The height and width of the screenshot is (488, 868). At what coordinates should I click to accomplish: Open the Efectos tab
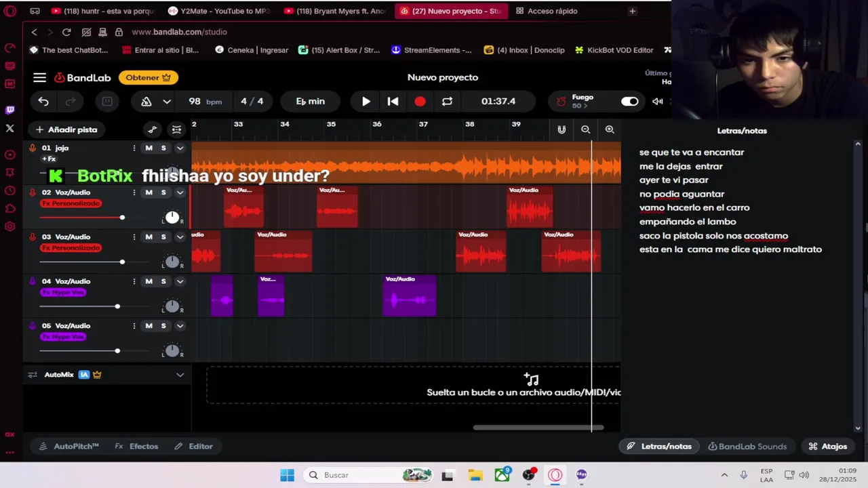click(x=136, y=447)
